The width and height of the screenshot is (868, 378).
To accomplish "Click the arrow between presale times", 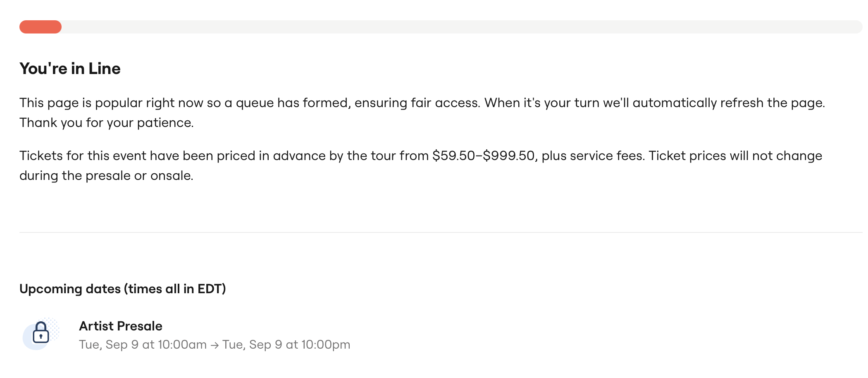I will click(x=215, y=345).
